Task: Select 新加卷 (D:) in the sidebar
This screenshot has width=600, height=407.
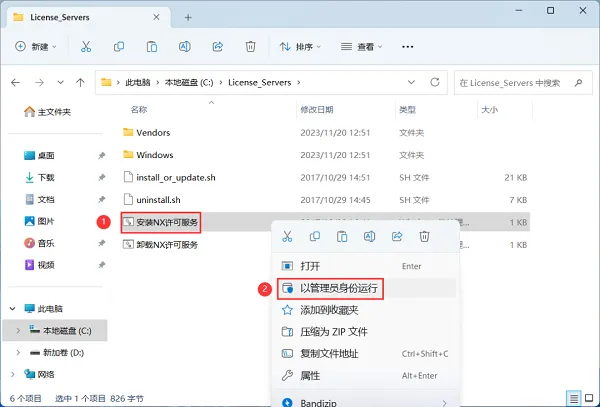Action: pos(57,353)
